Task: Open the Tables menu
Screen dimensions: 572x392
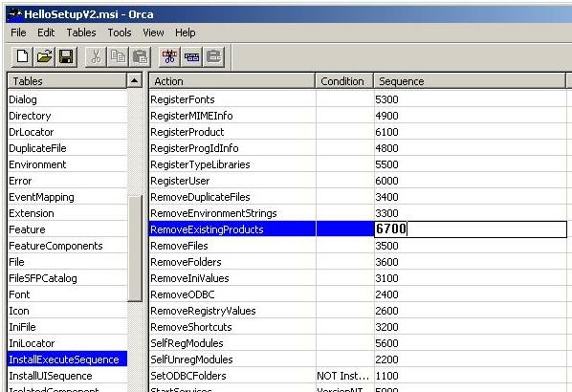Action: click(81, 33)
